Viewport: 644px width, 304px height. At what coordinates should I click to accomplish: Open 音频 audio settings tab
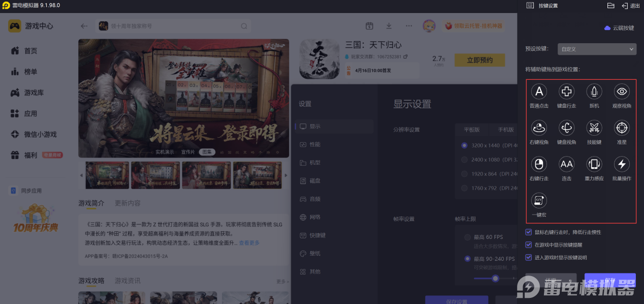(x=334, y=199)
